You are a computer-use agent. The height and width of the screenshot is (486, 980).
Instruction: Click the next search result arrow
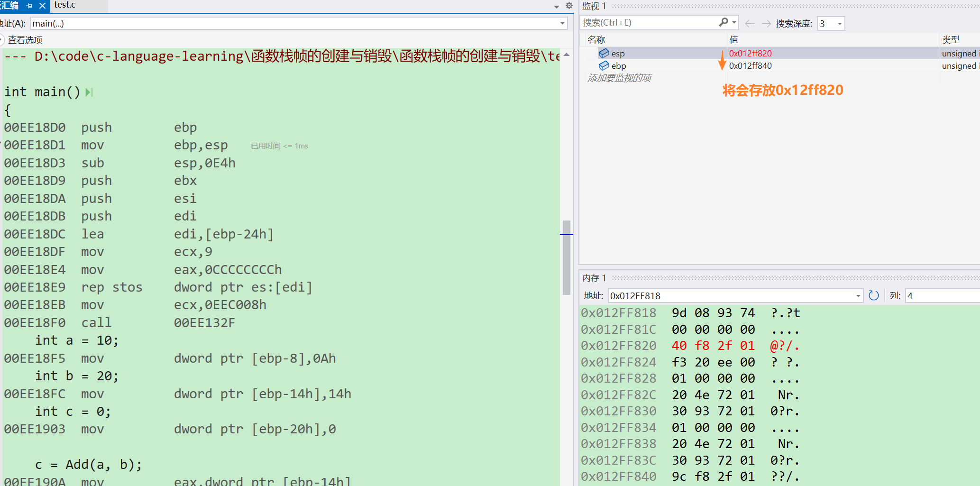(x=766, y=23)
